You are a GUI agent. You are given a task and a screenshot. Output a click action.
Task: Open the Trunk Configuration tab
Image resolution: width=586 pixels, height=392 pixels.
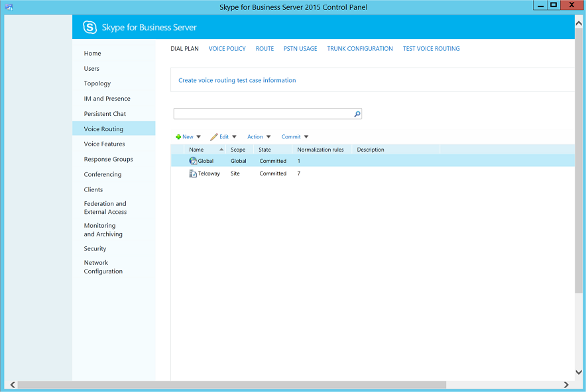point(360,49)
